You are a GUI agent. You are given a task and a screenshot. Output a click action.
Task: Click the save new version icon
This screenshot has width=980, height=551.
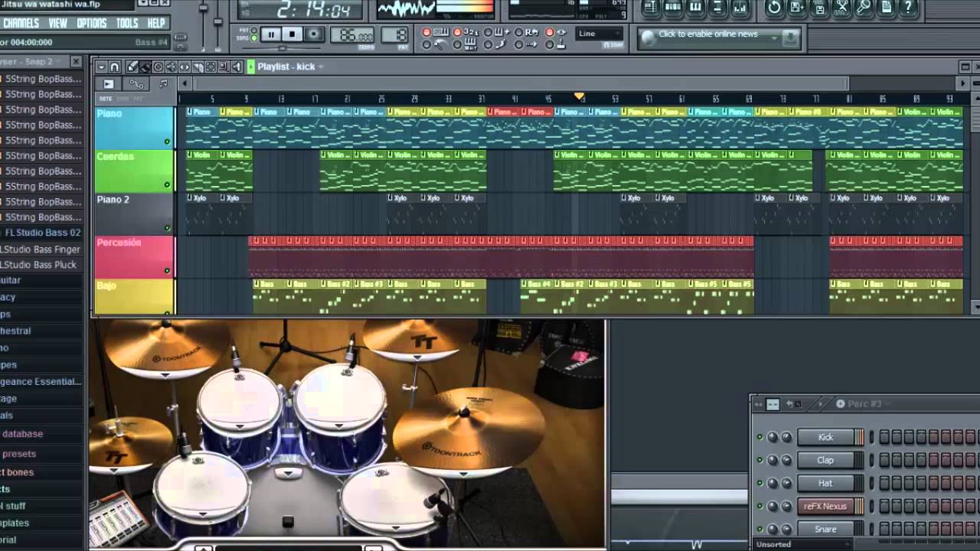[797, 8]
